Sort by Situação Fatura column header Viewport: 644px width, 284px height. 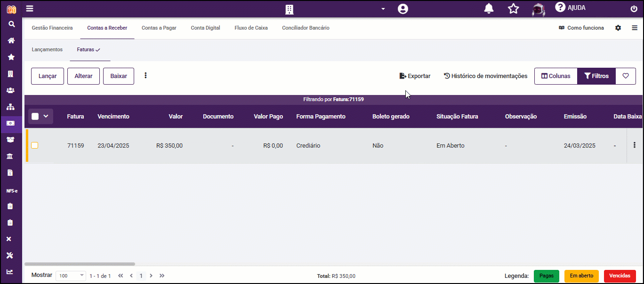pos(457,117)
